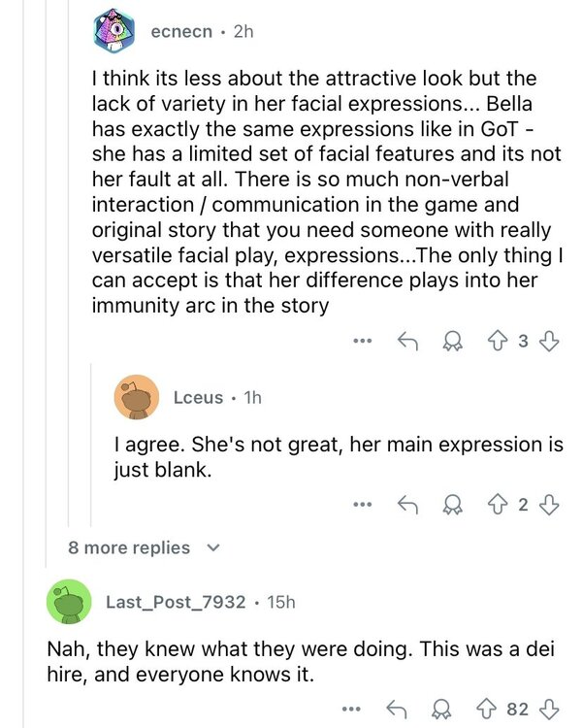Downvote Lceus's reply
The height and width of the screenshot is (728, 583).
(548, 504)
